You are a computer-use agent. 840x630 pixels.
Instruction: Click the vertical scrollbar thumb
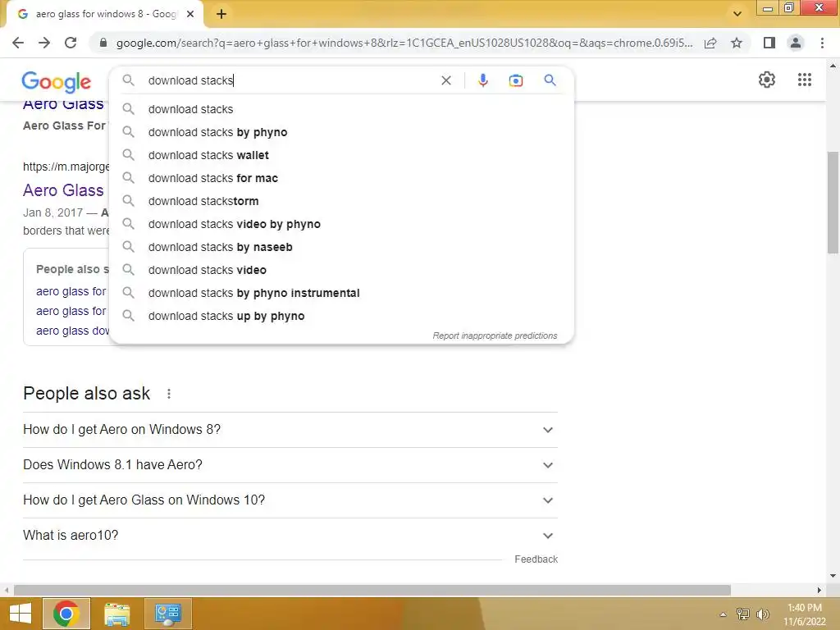(x=833, y=203)
